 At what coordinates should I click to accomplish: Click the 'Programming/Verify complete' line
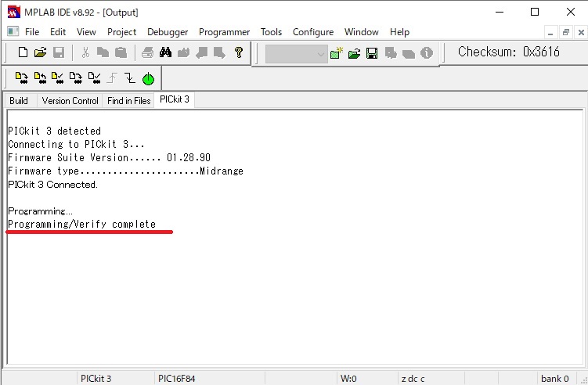(x=81, y=224)
